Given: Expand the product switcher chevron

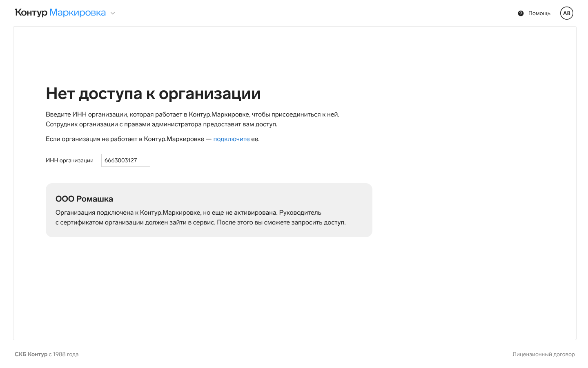Looking at the screenshot, I should tap(113, 13).
